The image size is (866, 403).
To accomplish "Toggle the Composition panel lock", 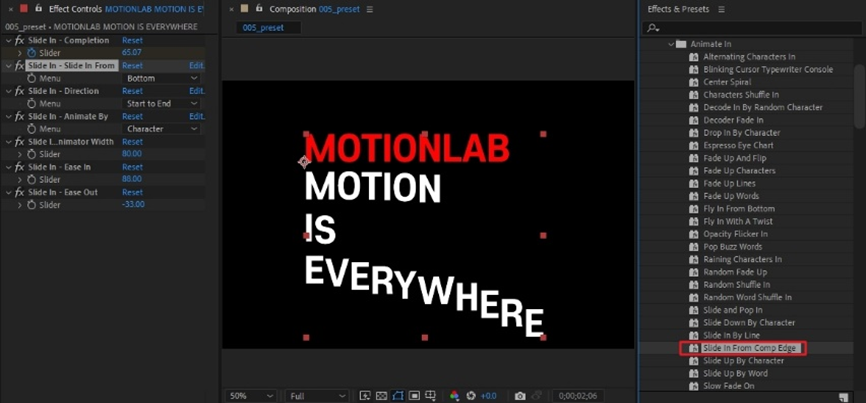I will pos(259,9).
